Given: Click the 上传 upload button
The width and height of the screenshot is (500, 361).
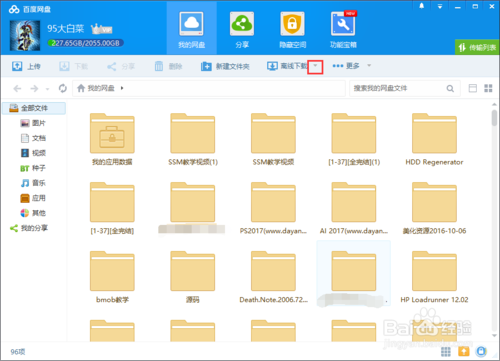Looking at the screenshot, I should pos(26,66).
